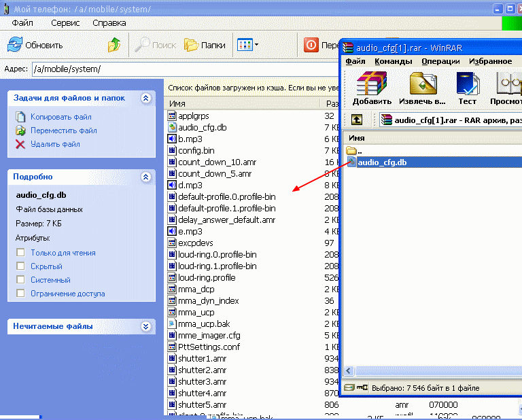This screenshot has width=522, height=420.
Task: Click WinRAR Просмотр view icon
Action: [x=508, y=83]
